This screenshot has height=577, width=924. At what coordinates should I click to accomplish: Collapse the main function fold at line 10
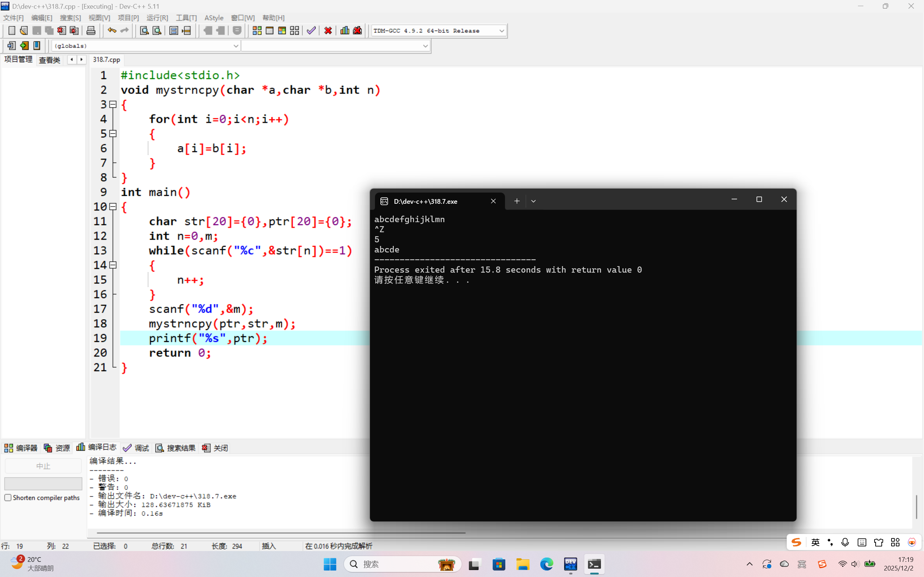(x=113, y=206)
